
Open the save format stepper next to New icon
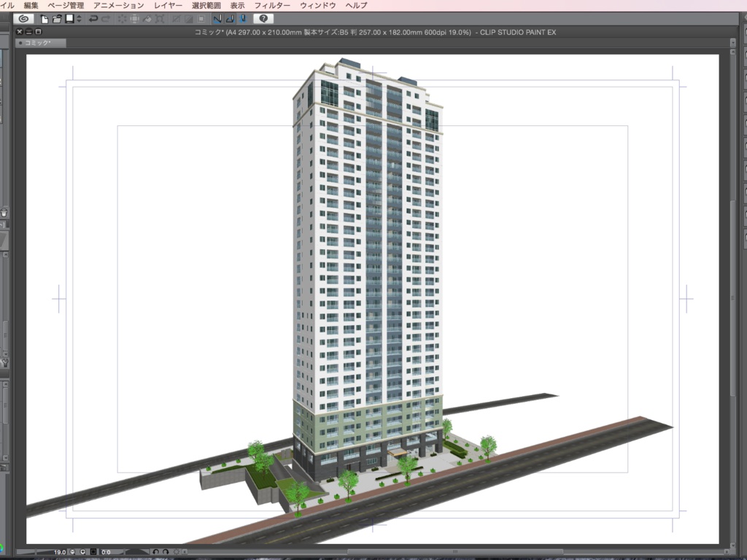coord(79,18)
